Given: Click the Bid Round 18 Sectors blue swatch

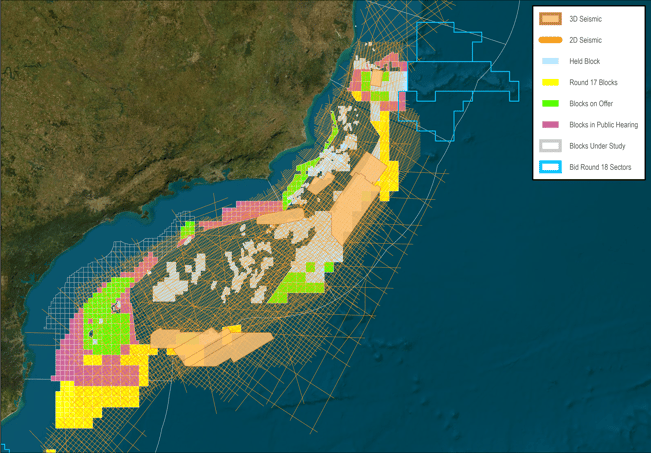Looking at the screenshot, I should pos(551,167).
